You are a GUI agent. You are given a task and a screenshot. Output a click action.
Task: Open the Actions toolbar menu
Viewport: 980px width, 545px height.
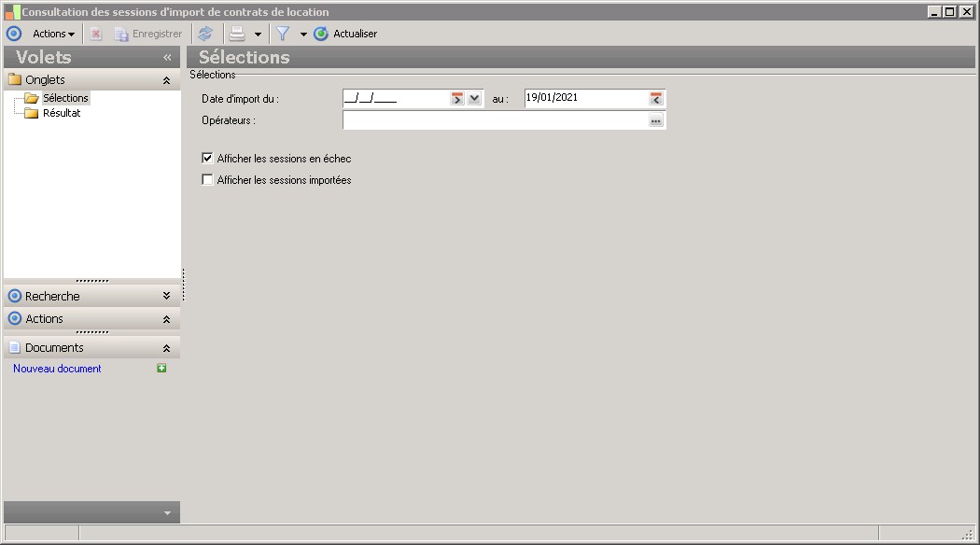54,34
